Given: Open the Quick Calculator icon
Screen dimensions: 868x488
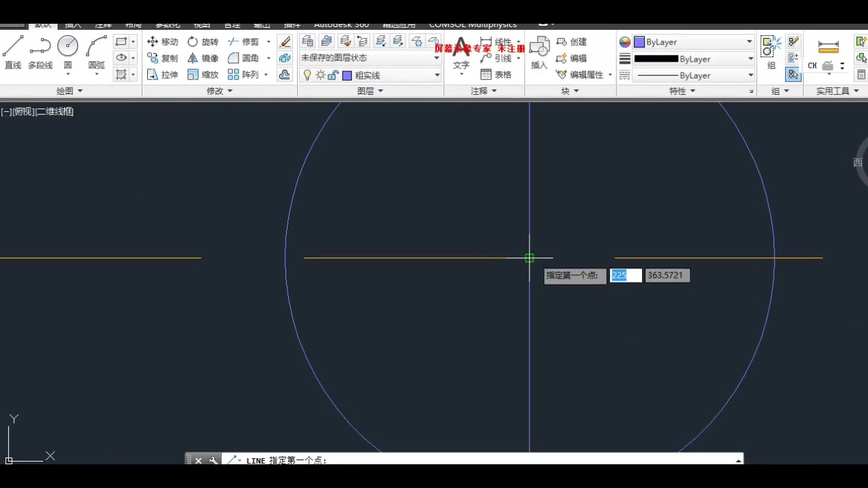Looking at the screenshot, I should [x=861, y=75].
